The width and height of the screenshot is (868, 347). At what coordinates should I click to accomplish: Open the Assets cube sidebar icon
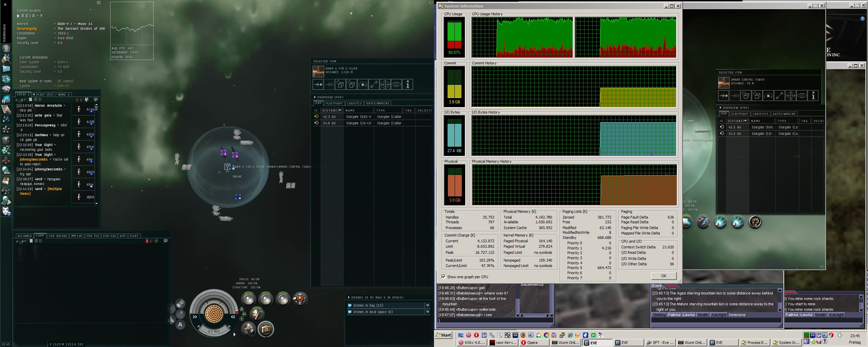point(6,140)
